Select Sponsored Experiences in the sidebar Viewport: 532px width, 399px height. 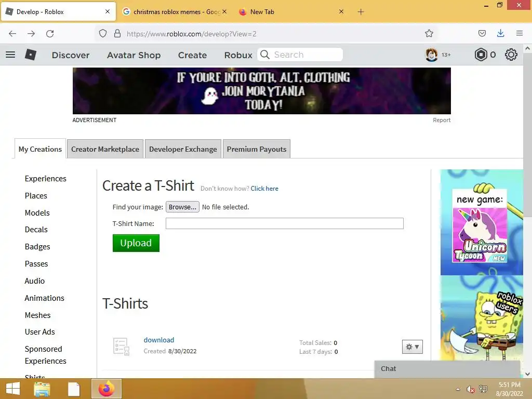point(46,355)
